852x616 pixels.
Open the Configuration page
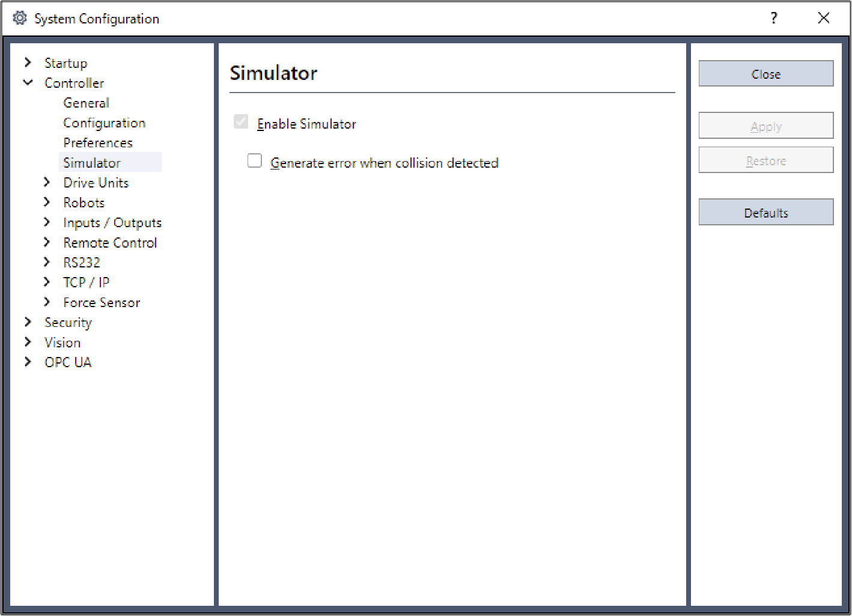coord(104,123)
